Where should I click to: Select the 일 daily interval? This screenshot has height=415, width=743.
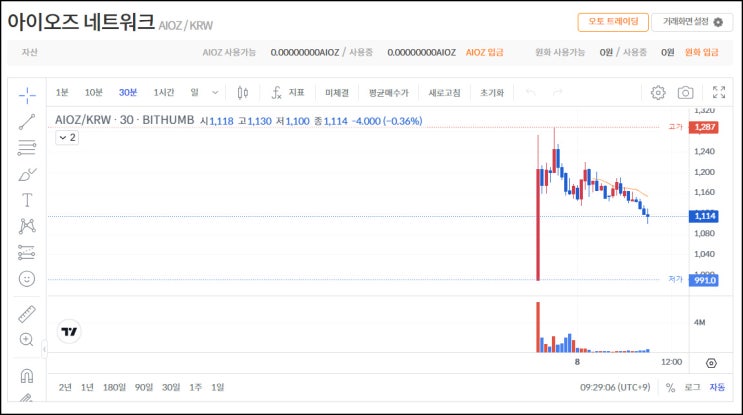[194, 92]
